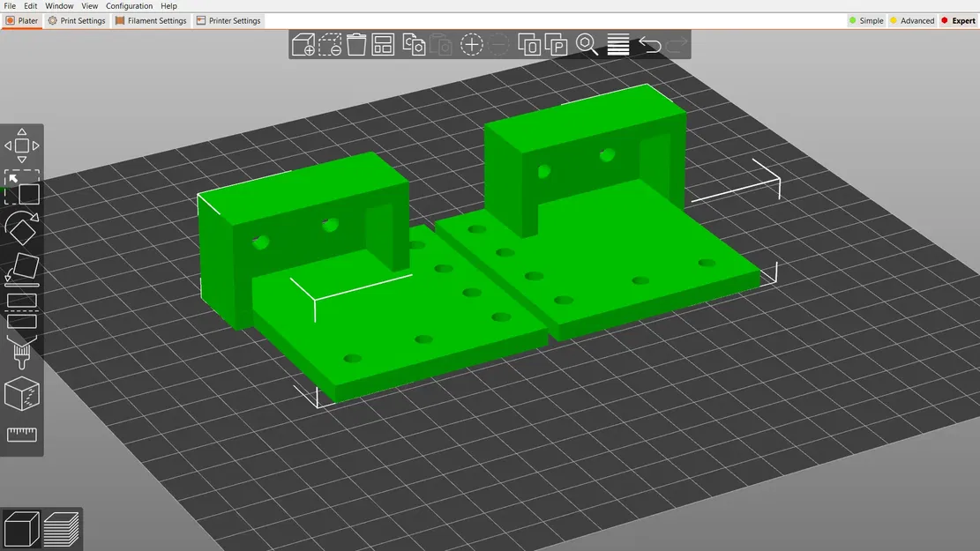Open the Configuration menu

tap(129, 5)
